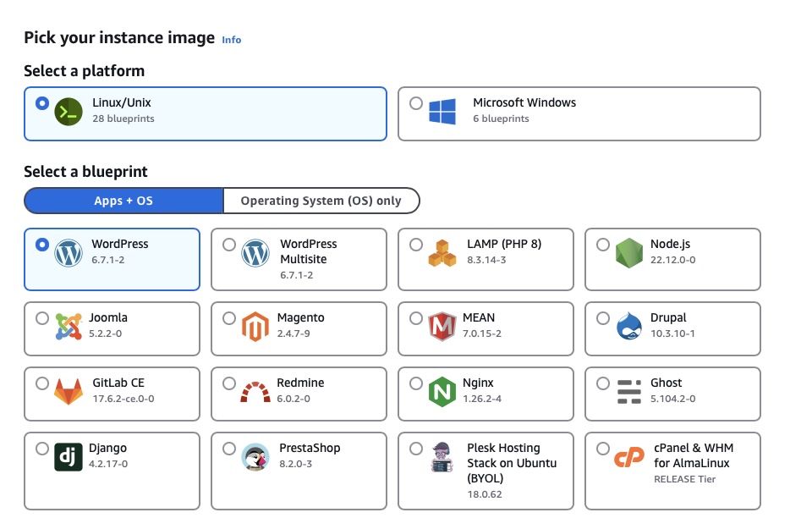Image resolution: width=812 pixels, height=529 pixels.
Task: Click the "18.0.62" version text
Action: (484, 494)
